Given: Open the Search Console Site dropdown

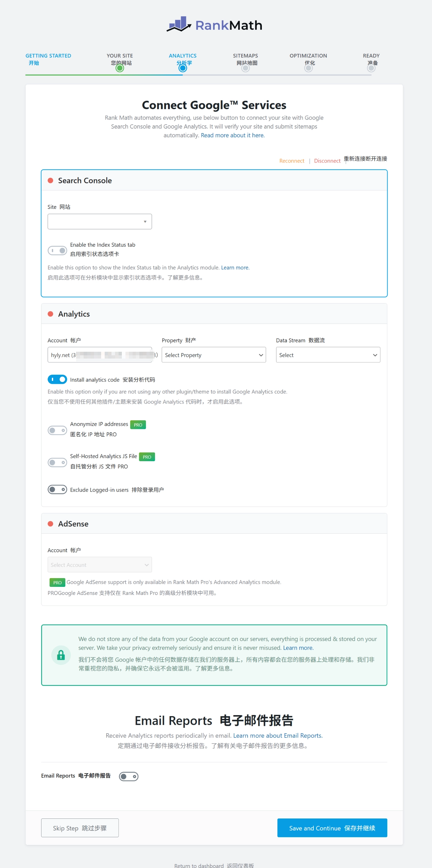Looking at the screenshot, I should coord(100,222).
